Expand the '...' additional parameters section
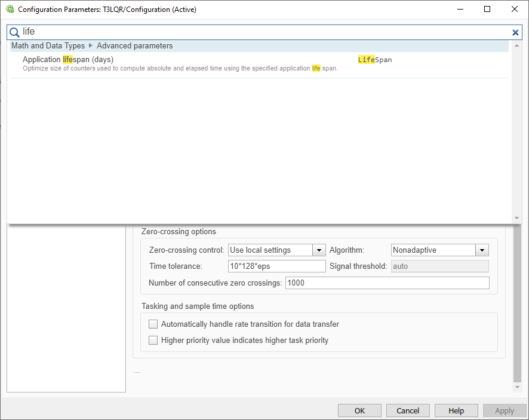The width and height of the screenshot is (529, 420). point(137,372)
